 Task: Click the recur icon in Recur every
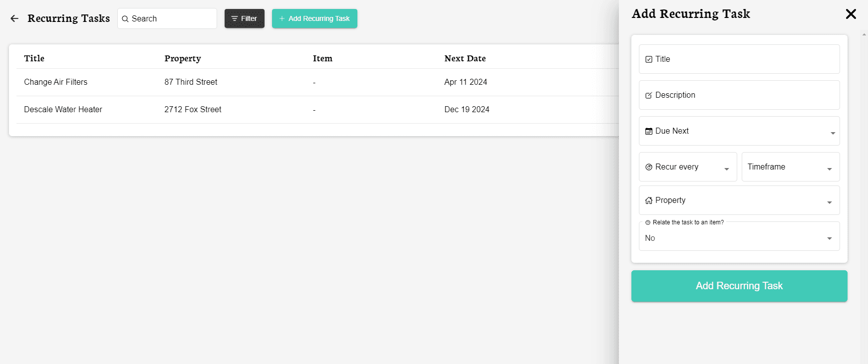pos(648,167)
